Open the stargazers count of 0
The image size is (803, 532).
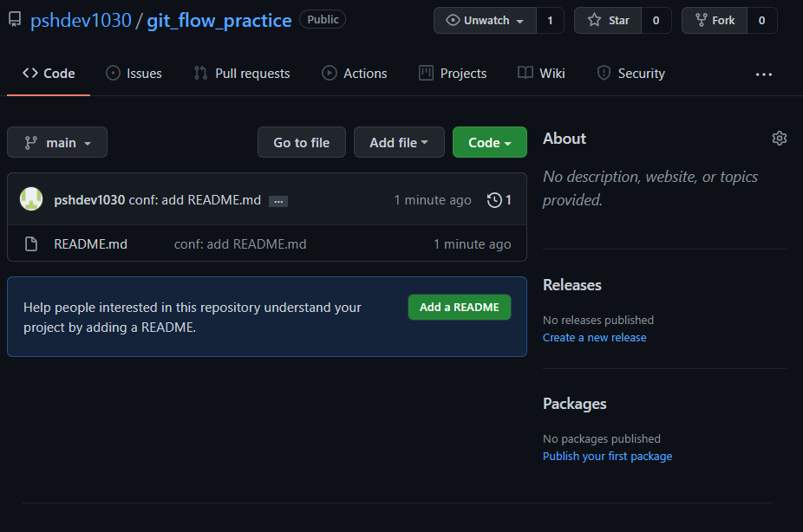tap(656, 21)
